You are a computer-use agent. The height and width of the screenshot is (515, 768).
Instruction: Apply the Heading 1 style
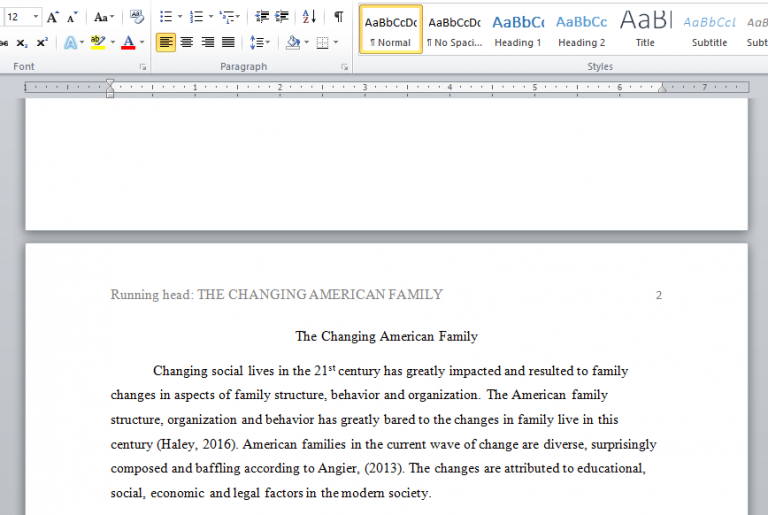click(x=518, y=29)
